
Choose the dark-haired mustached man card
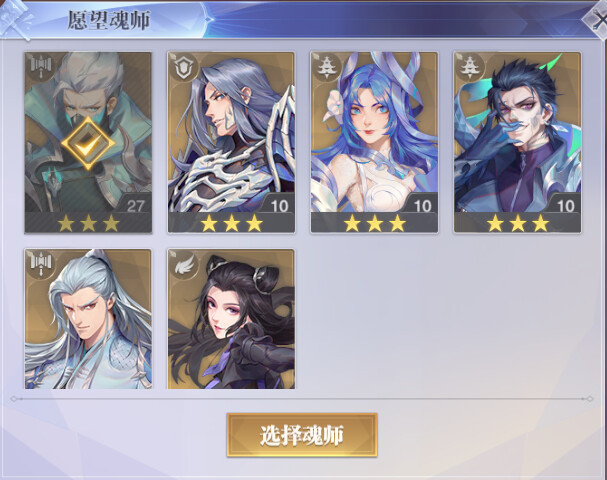(x=518, y=142)
